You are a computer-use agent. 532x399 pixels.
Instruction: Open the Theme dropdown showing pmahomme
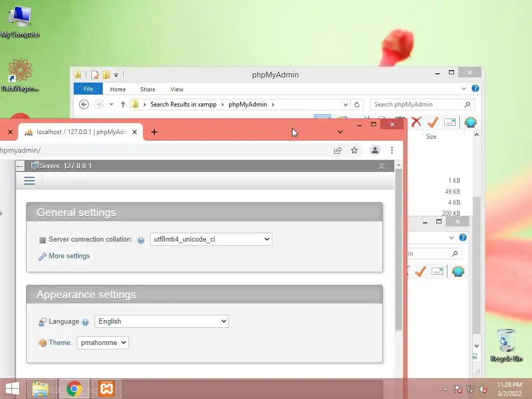click(103, 343)
